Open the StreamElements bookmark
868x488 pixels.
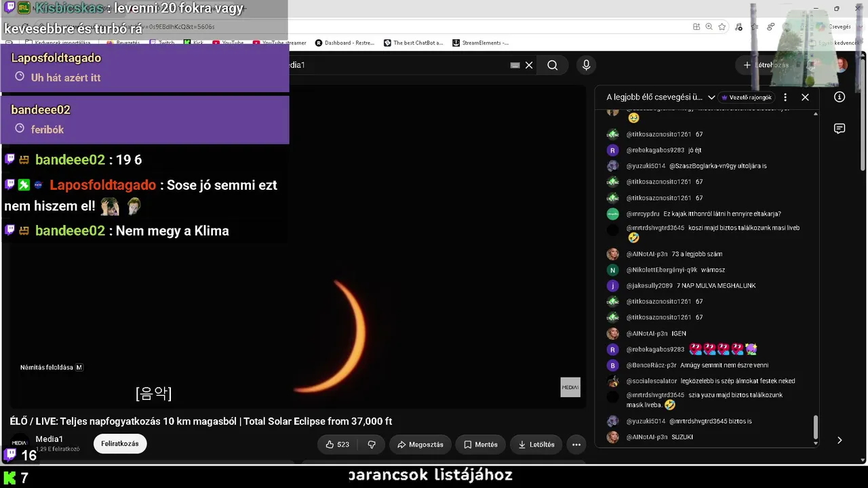pyautogui.click(x=481, y=43)
